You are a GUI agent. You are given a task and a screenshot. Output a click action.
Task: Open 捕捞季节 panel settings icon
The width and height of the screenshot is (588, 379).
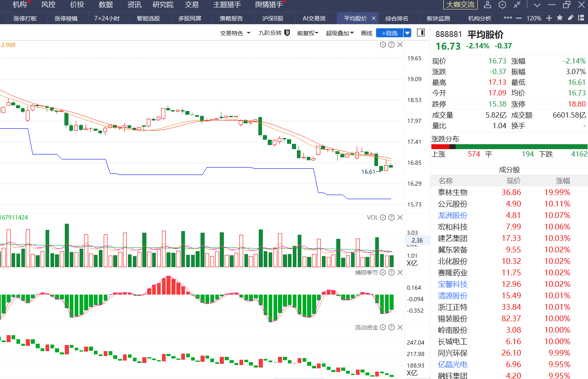tap(383, 272)
